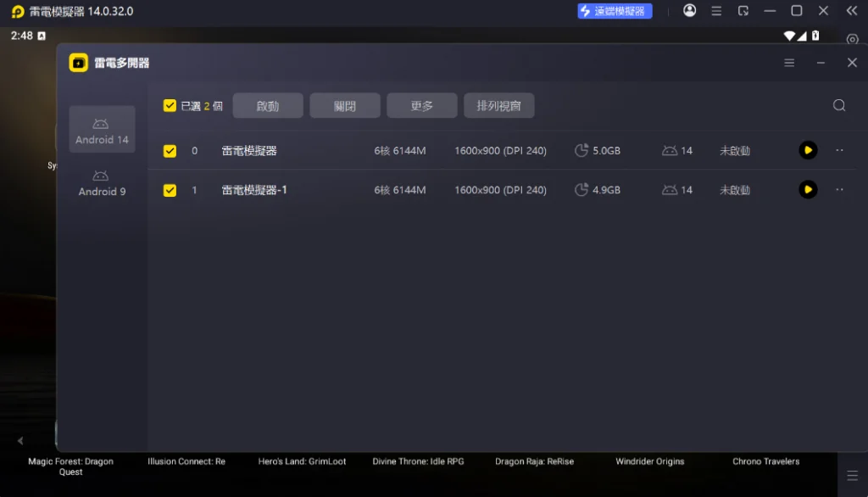Image resolution: width=868 pixels, height=497 pixels.
Task: Switch to the Android 14 tab
Action: coord(102,129)
